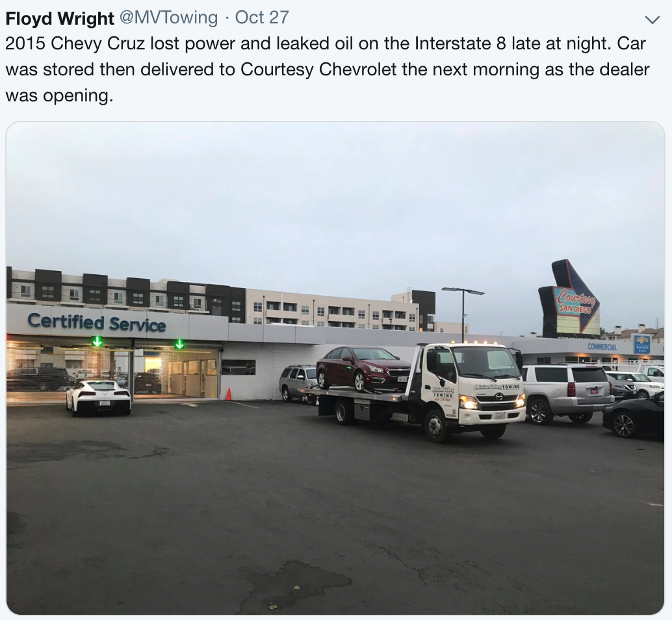Click the words "Courtesy Chevrolet" in the tweet
The image size is (672, 620).
tap(318, 70)
